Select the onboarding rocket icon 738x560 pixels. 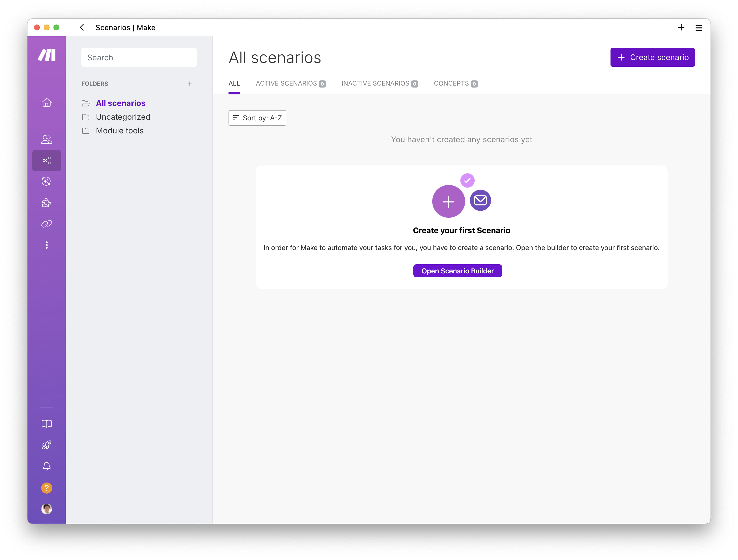[x=46, y=445]
